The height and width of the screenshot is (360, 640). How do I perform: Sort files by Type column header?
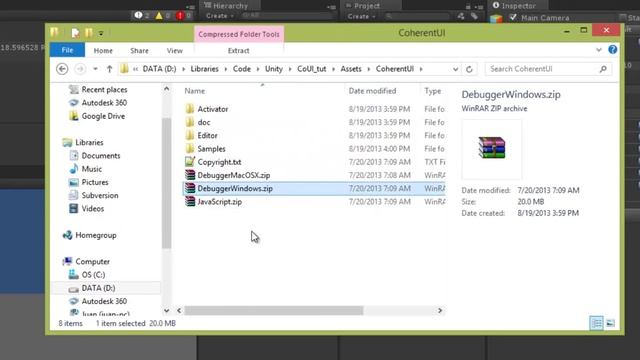coord(432,91)
